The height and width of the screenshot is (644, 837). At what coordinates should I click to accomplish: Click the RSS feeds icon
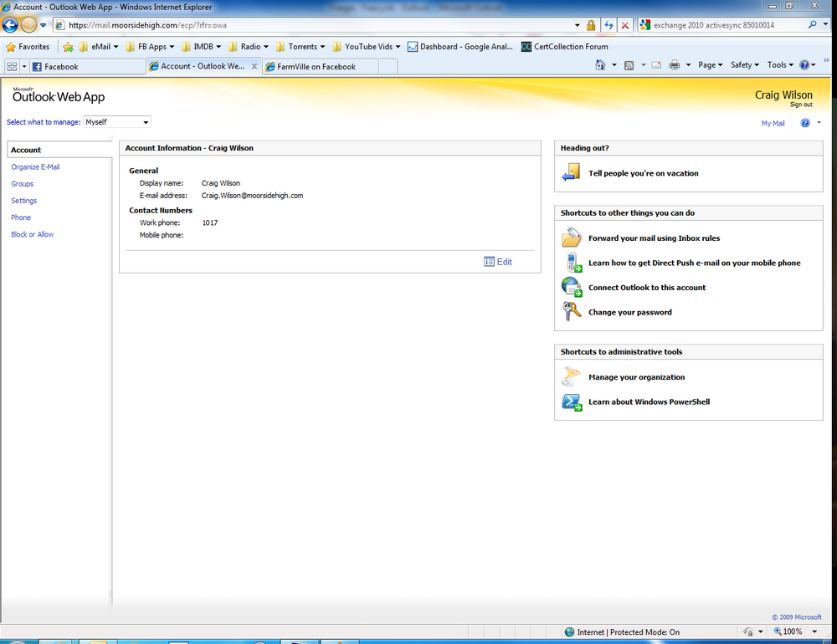tap(629, 65)
